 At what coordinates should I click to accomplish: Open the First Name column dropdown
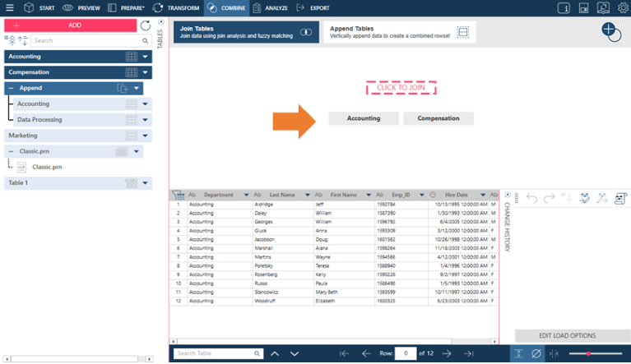pyautogui.click(x=369, y=195)
